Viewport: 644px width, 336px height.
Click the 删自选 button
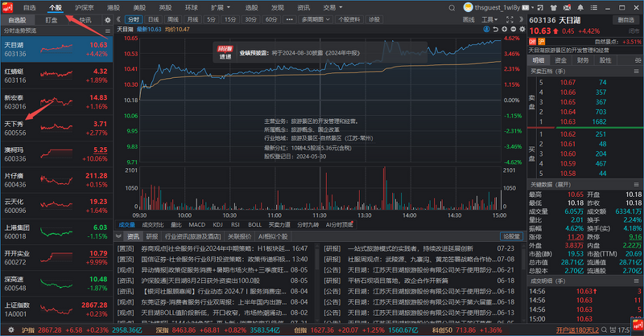click(626, 20)
